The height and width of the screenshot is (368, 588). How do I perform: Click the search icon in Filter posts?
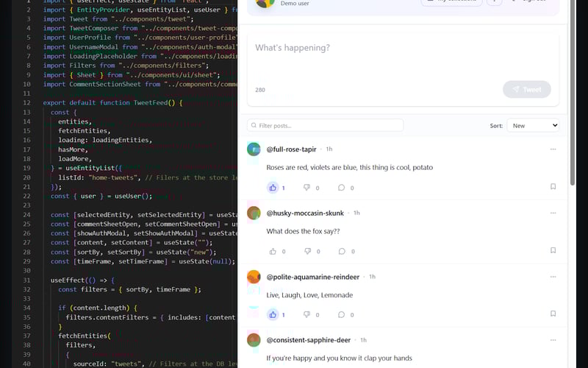click(254, 125)
